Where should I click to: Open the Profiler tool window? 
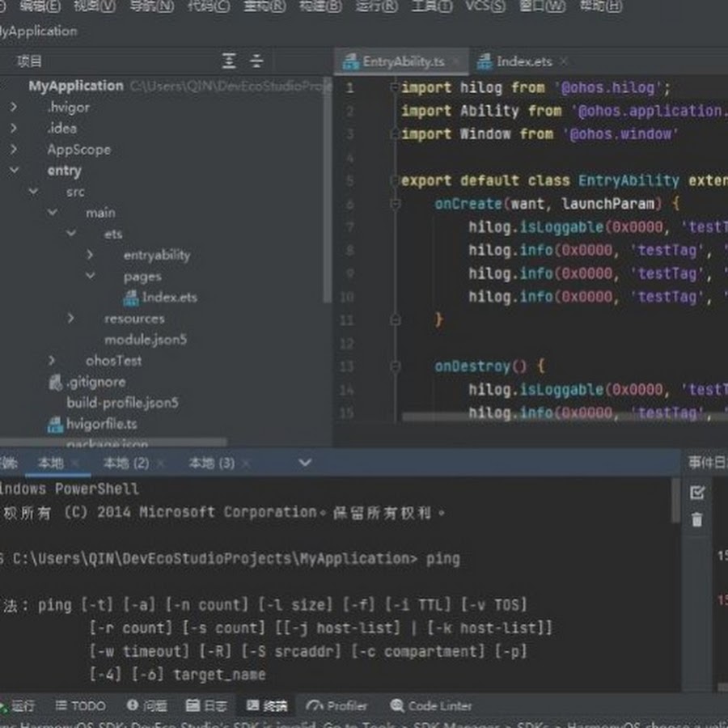(x=336, y=706)
